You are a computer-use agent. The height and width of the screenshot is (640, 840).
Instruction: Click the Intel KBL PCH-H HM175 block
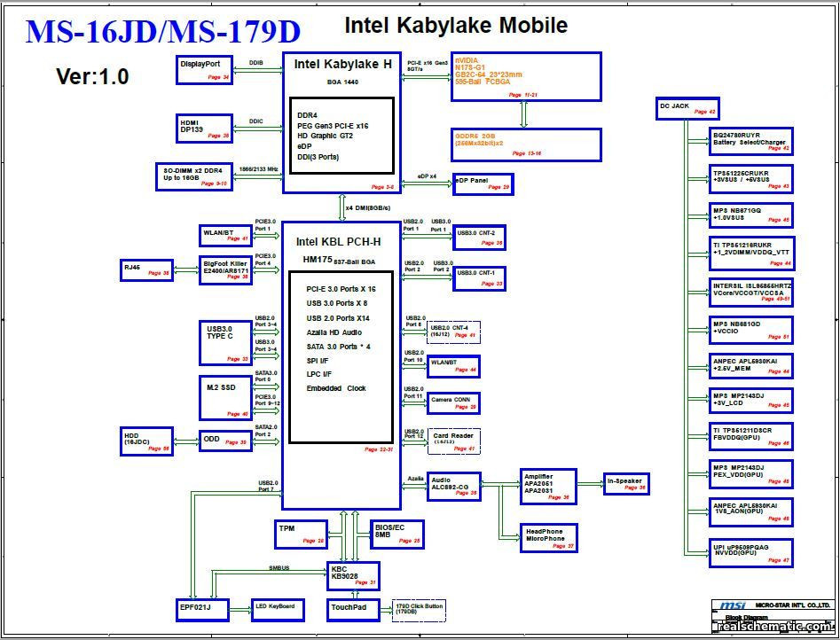(341, 337)
